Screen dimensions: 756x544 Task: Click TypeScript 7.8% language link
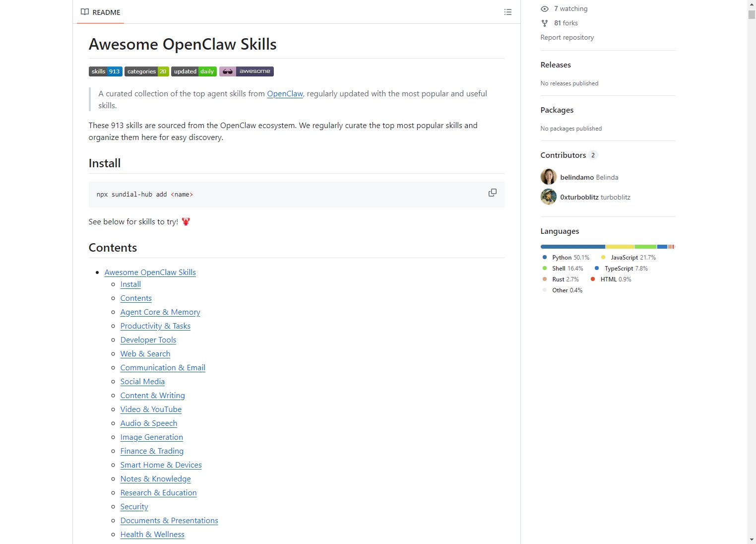[x=621, y=269]
